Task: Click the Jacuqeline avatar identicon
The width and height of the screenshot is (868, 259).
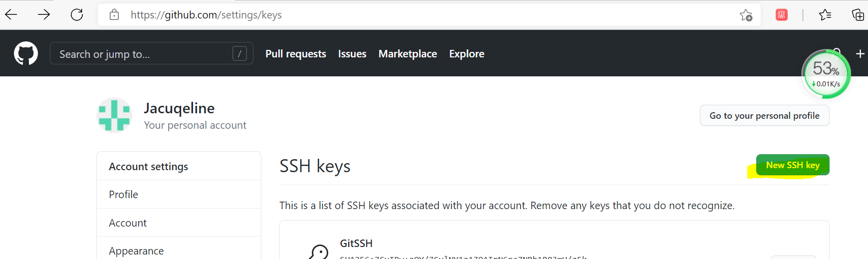Action: pyautogui.click(x=114, y=115)
